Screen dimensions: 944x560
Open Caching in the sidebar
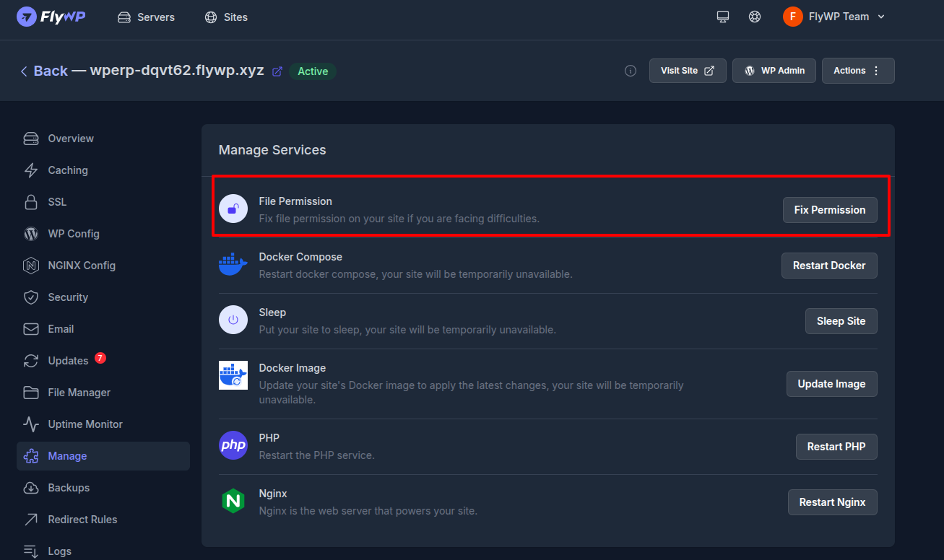pos(103,170)
